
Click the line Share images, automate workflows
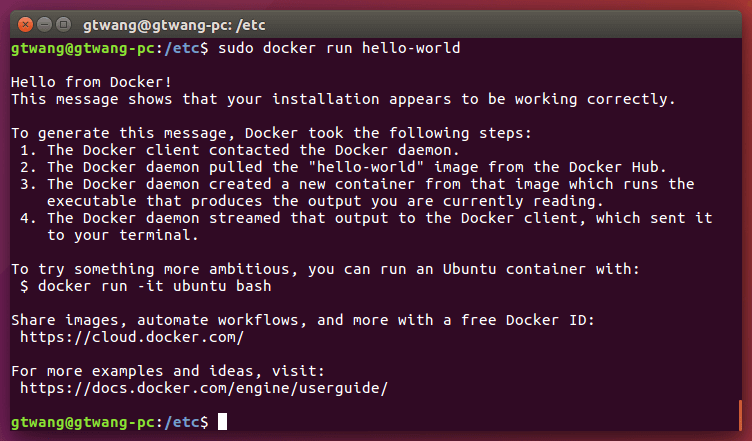click(303, 320)
